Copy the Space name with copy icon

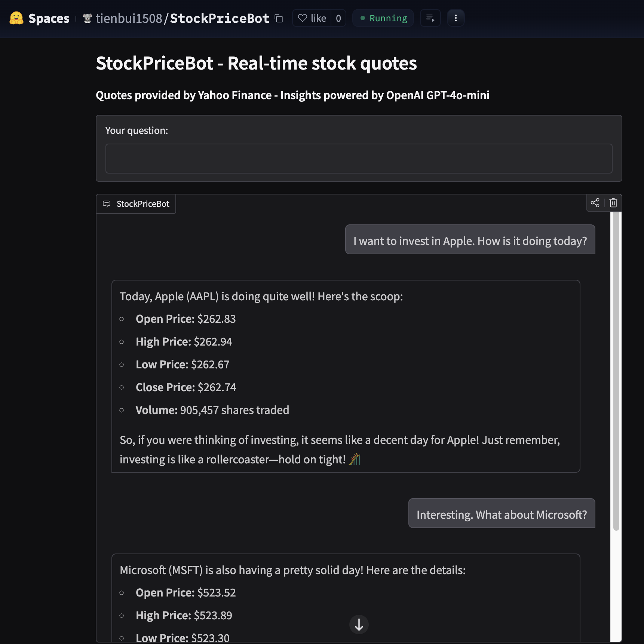[279, 18]
